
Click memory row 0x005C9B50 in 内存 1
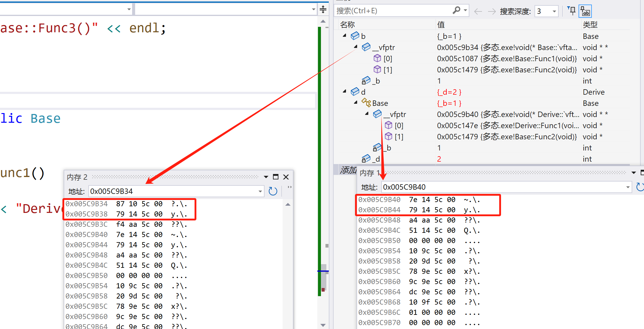pyautogui.click(x=419, y=241)
